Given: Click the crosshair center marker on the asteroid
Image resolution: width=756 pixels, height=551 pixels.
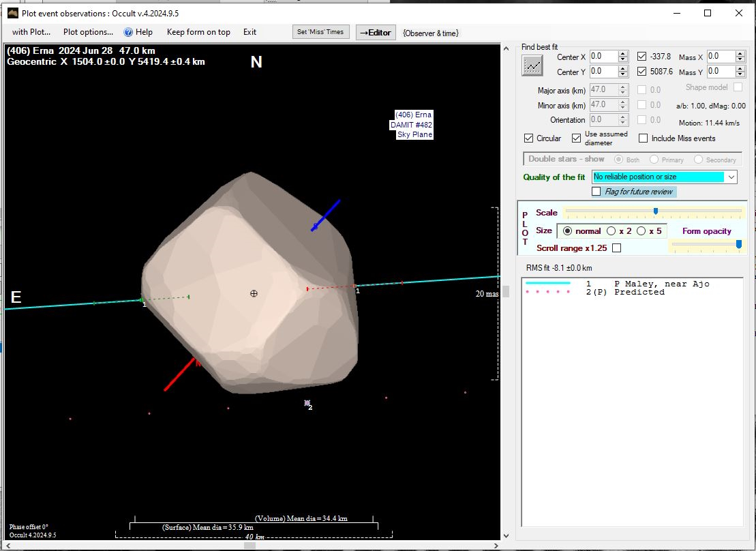Looking at the screenshot, I should click(x=254, y=293).
